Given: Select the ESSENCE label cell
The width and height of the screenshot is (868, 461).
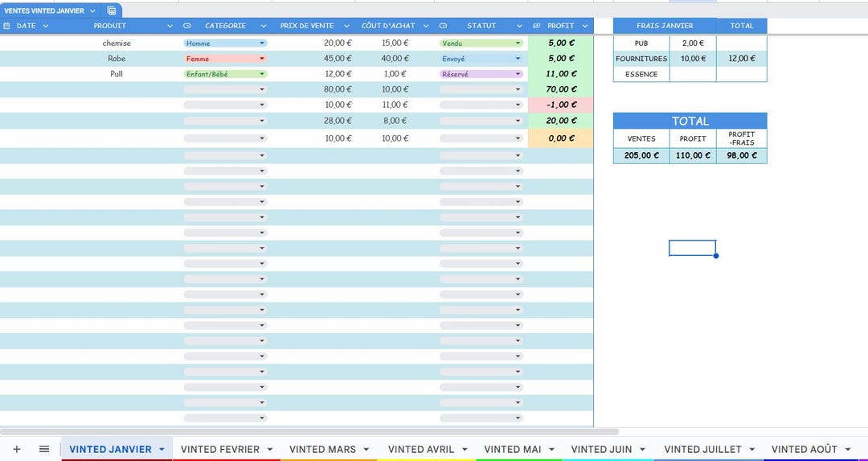Looking at the screenshot, I should pos(641,74).
